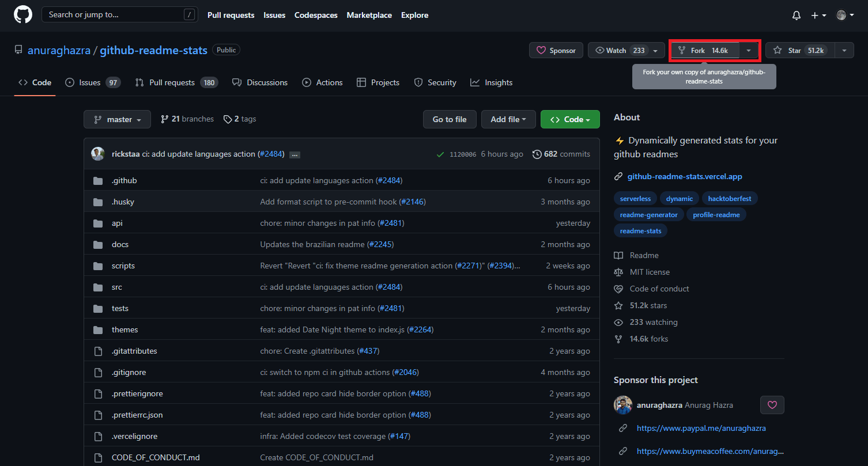Open Explore in the top navigation

414,16
